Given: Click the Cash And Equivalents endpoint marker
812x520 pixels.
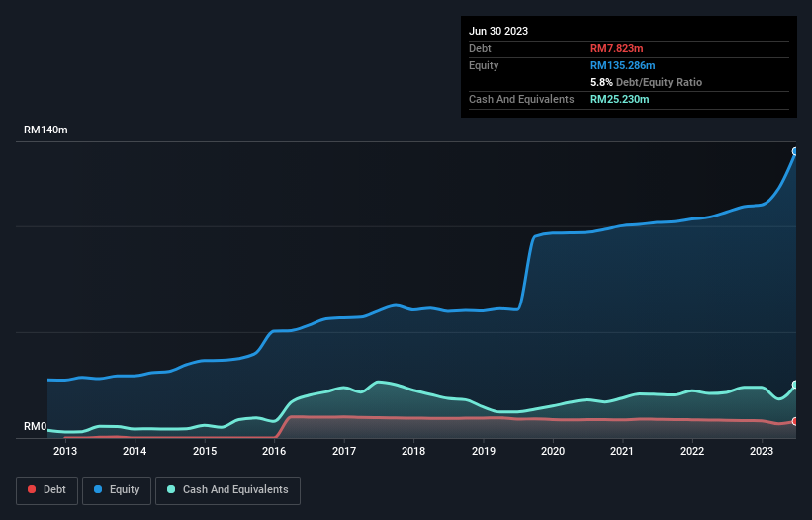Looking at the screenshot, I should pyautogui.click(x=795, y=385).
